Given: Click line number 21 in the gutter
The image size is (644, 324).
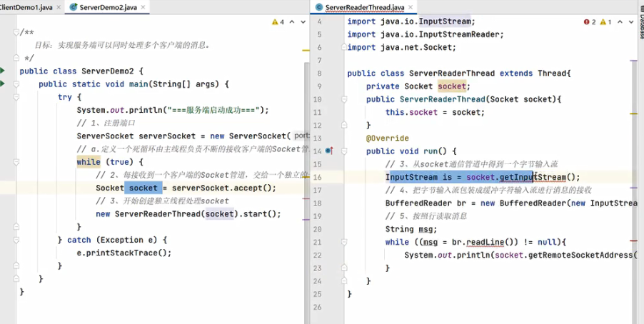Looking at the screenshot, I should click(x=317, y=242).
